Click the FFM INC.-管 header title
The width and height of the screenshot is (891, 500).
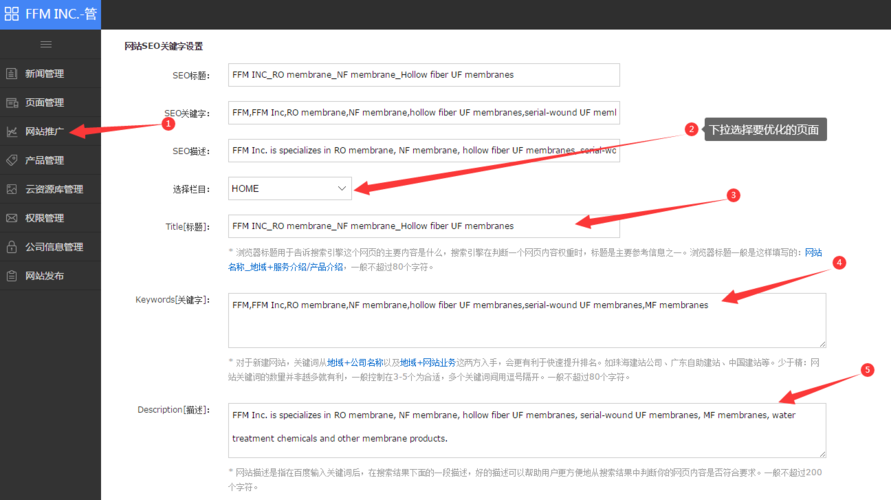pos(61,14)
